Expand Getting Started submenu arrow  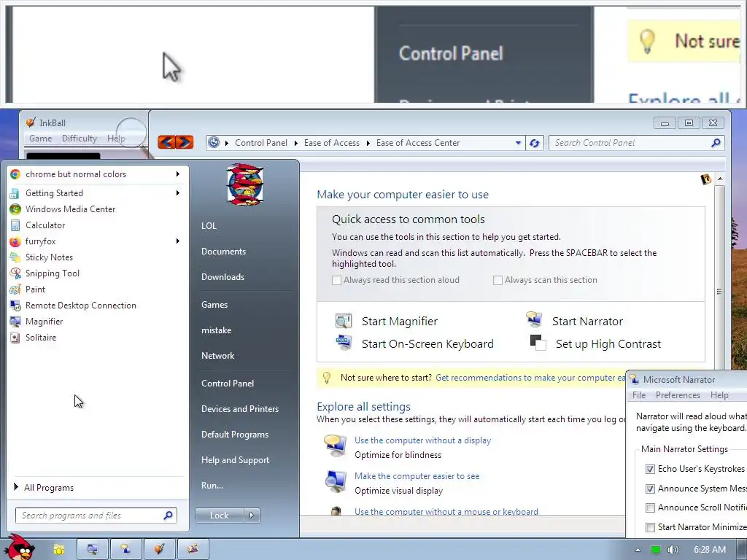click(178, 192)
